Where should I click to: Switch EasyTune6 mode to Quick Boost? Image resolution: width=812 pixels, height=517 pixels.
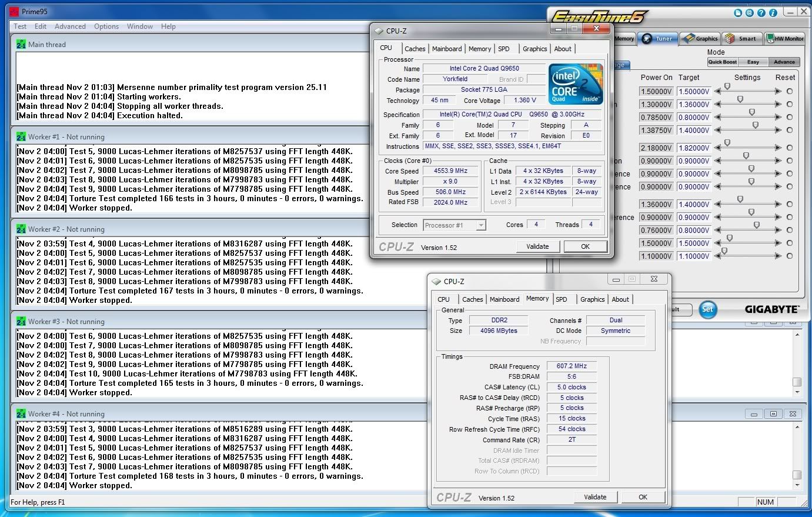[723, 62]
